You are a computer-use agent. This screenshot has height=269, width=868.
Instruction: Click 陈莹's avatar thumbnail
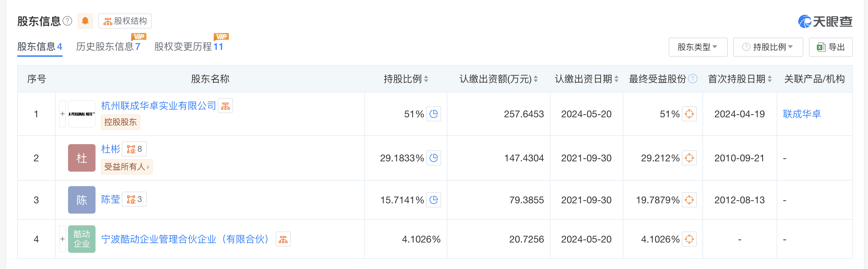(82, 200)
